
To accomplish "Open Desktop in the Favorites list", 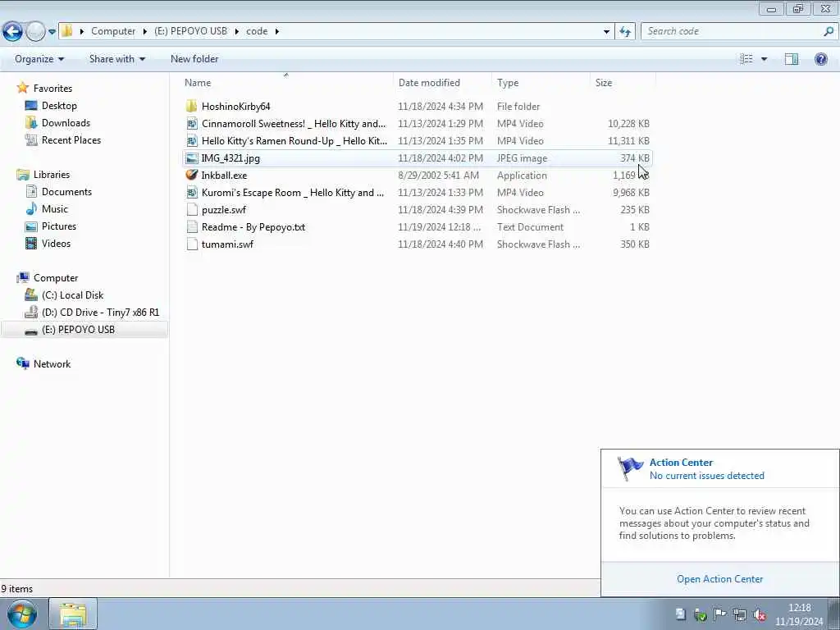I will (x=59, y=106).
